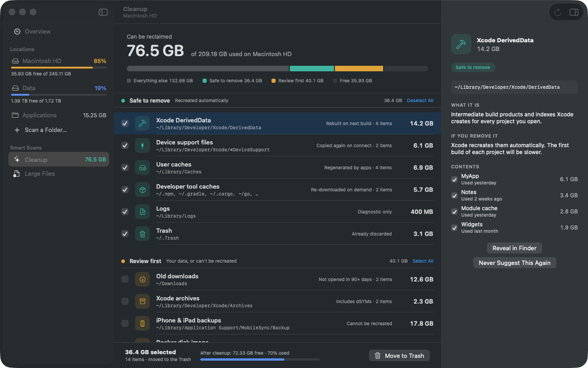This screenshot has width=588, height=368.
Task: Uncheck MyApp in the contents list
Action: tap(454, 179)
